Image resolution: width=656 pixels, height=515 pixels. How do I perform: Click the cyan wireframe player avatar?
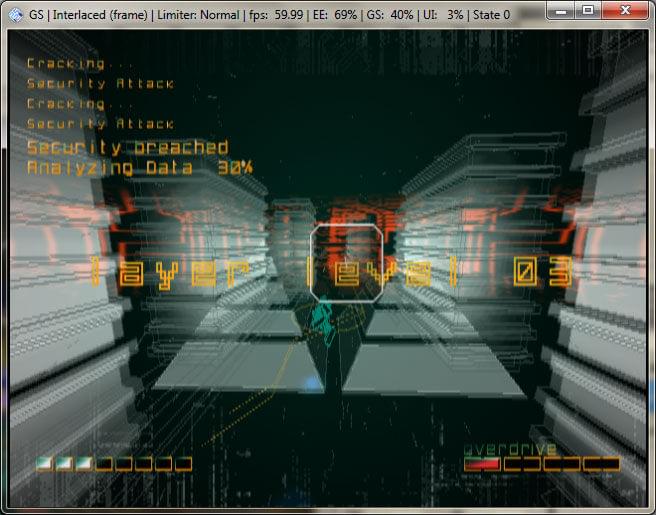coord(323,321)
